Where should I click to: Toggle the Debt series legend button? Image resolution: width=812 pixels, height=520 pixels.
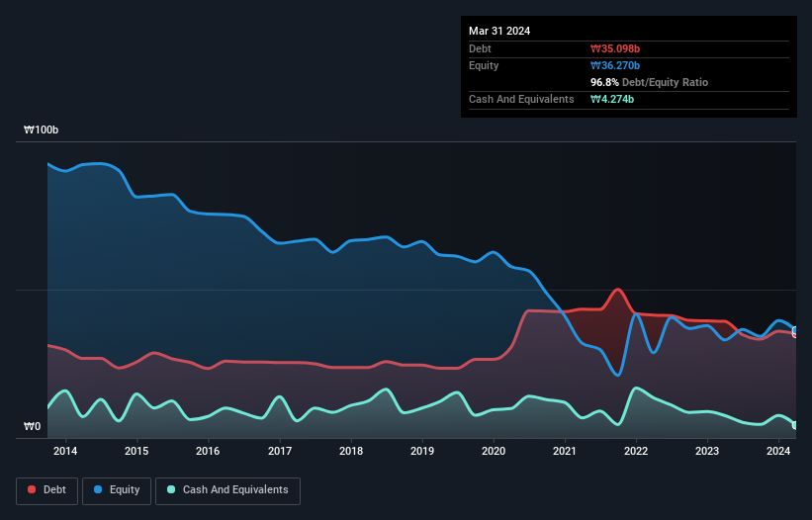pos(47,490)
